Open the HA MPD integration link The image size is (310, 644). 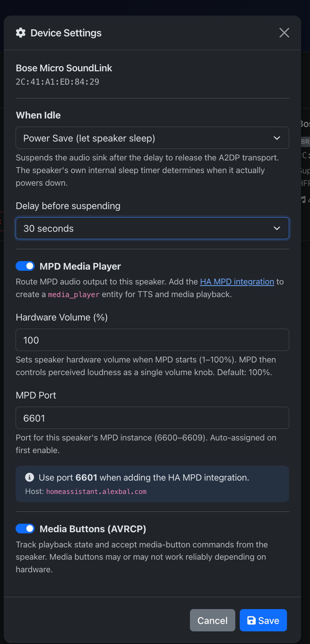[x=237, y=282]
